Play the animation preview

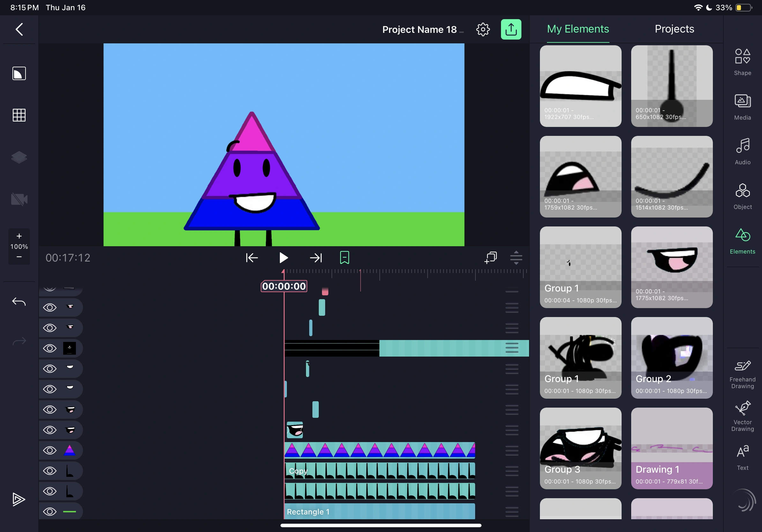[283, 258]
